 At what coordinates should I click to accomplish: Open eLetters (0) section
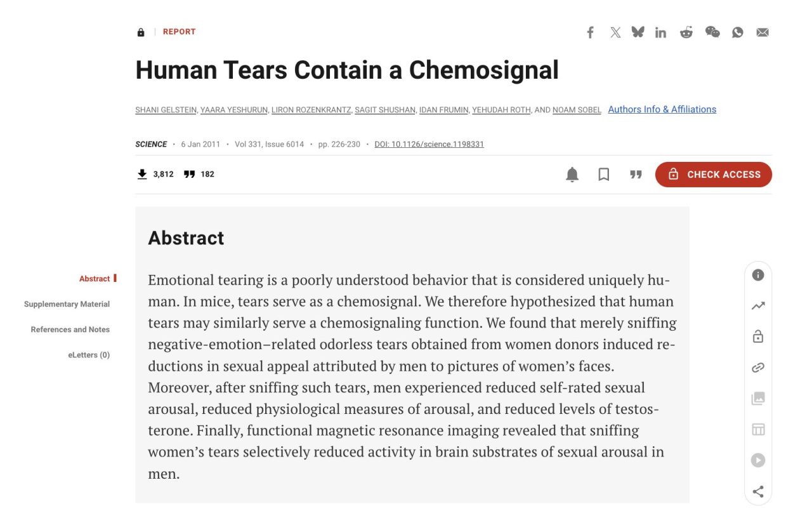click(x=89, y=355)
